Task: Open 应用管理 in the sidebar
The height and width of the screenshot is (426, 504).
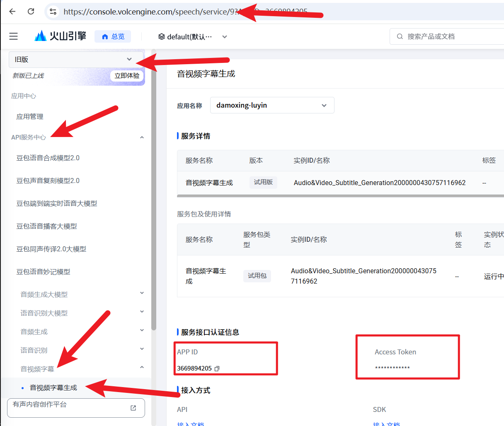Action: (30, 117)
